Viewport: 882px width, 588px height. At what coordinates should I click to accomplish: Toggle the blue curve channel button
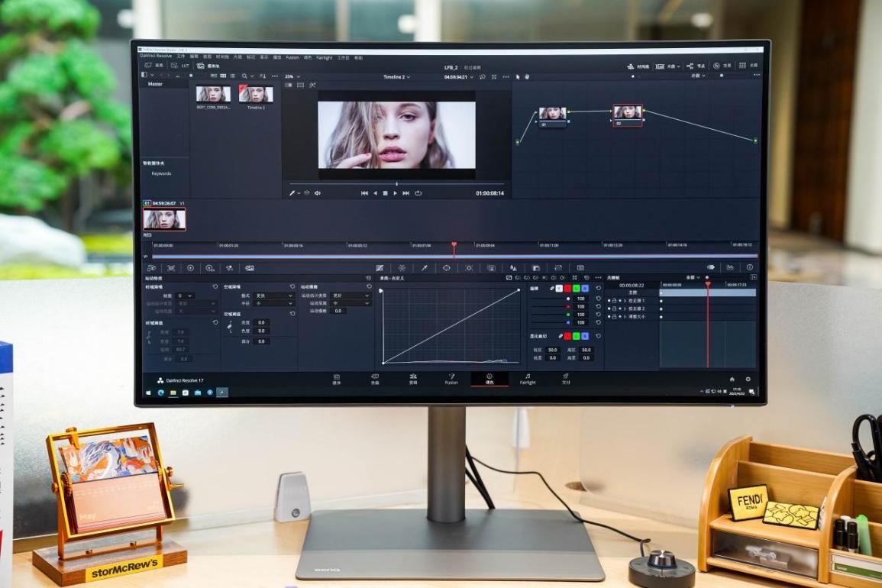(585, 289)
